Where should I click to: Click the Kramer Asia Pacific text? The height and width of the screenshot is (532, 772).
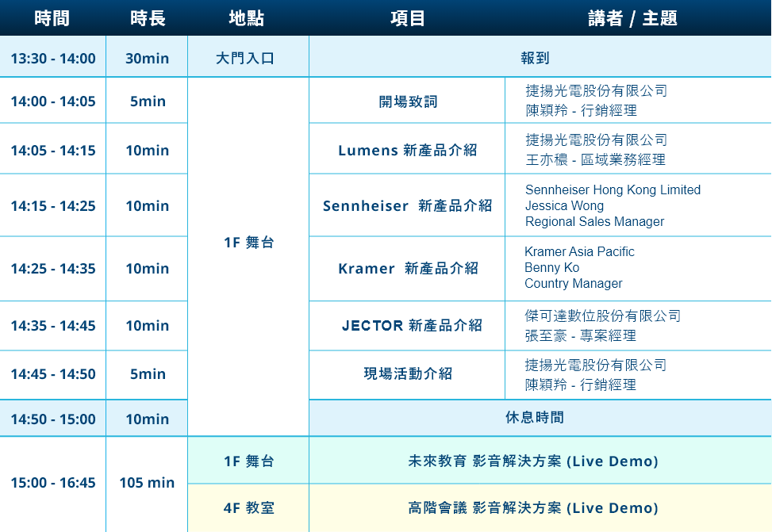click(x=579, y=251)
